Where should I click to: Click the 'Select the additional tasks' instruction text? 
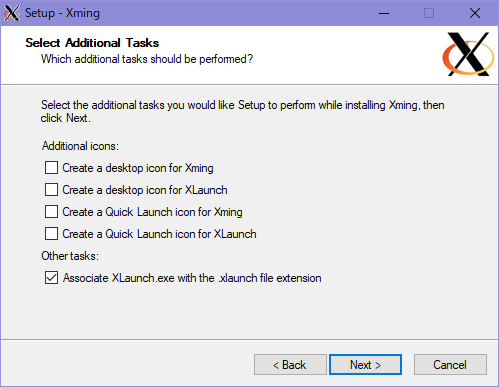[x=243, y=111]
